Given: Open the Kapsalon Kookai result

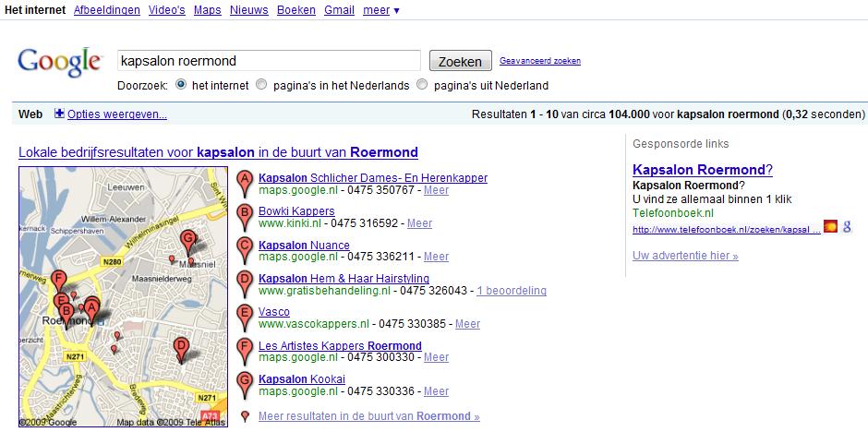Looking at the screenshot, I should [x=302, y=378].
